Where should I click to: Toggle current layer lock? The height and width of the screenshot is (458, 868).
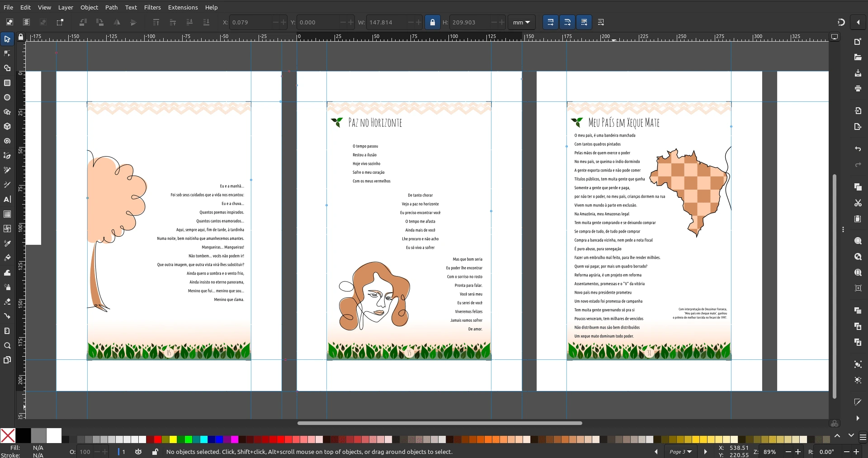click(x=155, y=452)
